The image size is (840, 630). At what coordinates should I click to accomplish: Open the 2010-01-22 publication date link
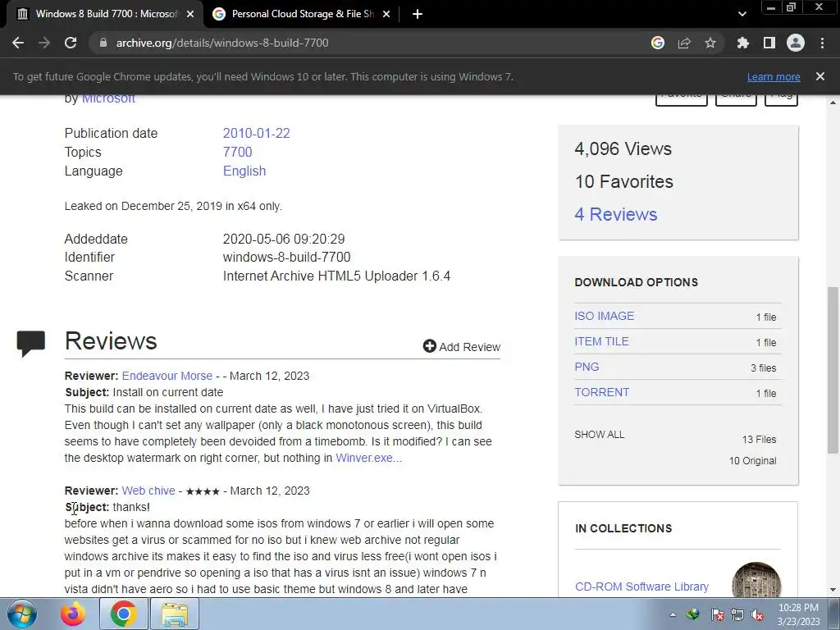[x=256, y=134]
